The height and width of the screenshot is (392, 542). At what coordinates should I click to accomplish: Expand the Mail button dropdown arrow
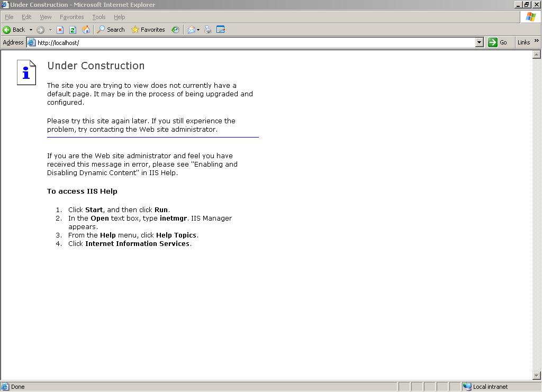(x=198, y=30)
